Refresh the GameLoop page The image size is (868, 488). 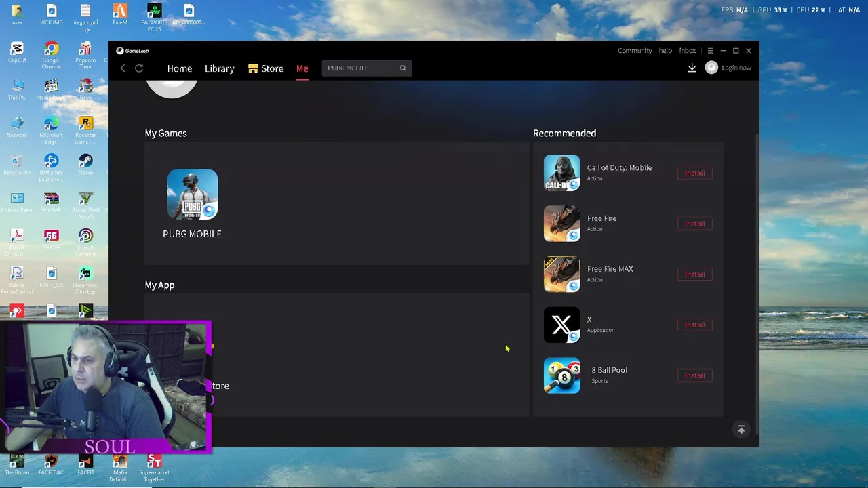pyautogui.click(x=139, y=68)
